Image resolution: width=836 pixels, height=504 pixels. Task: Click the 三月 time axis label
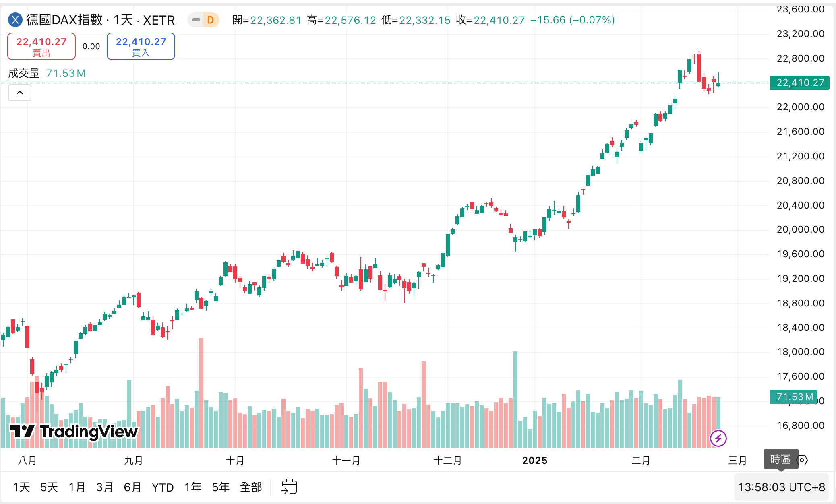(x=737, y=460)
